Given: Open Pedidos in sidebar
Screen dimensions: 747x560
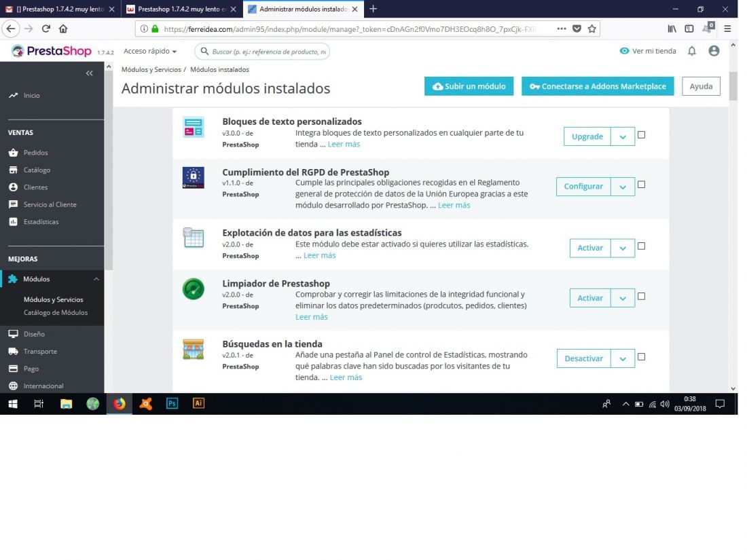Looking at the screenshot, I should coord(36,153).
